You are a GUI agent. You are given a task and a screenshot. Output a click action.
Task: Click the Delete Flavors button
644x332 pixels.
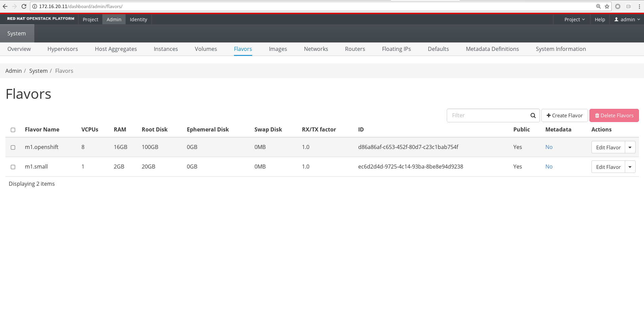(614, 116)
